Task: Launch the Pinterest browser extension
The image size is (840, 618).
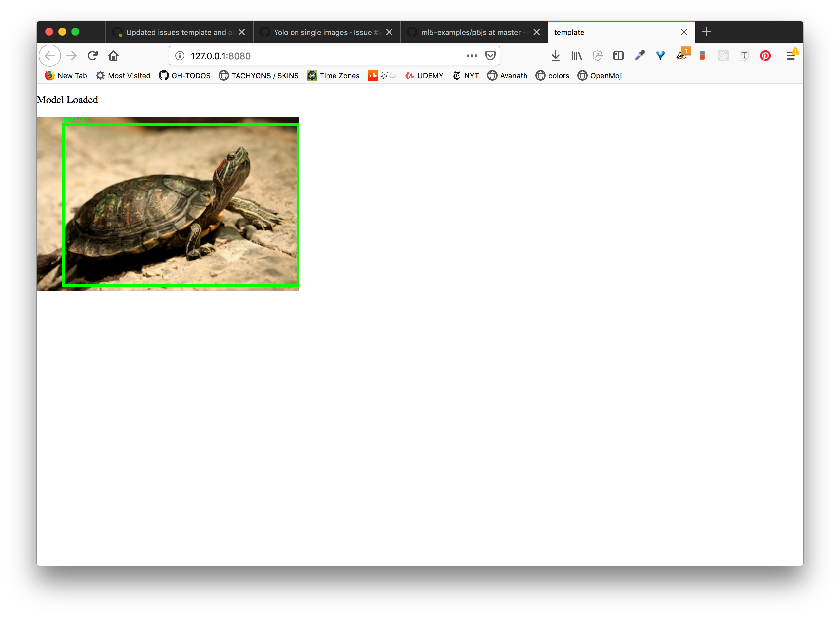Action: pyautogui.click(x=765, y=55)
